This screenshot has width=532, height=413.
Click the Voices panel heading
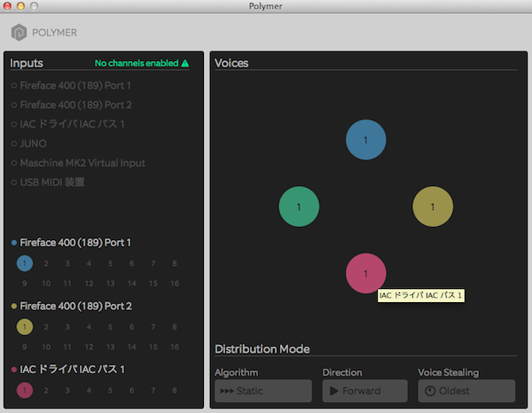[x=231, y=63]
